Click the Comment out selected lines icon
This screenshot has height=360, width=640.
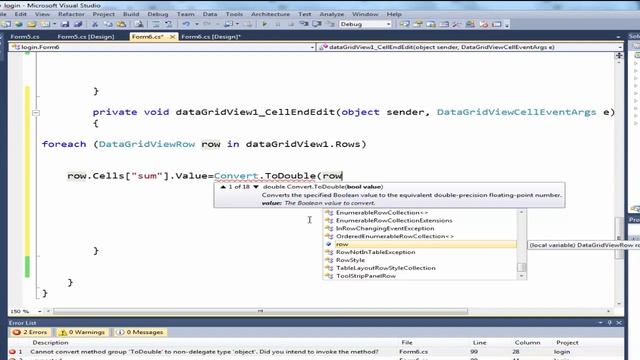156,24
